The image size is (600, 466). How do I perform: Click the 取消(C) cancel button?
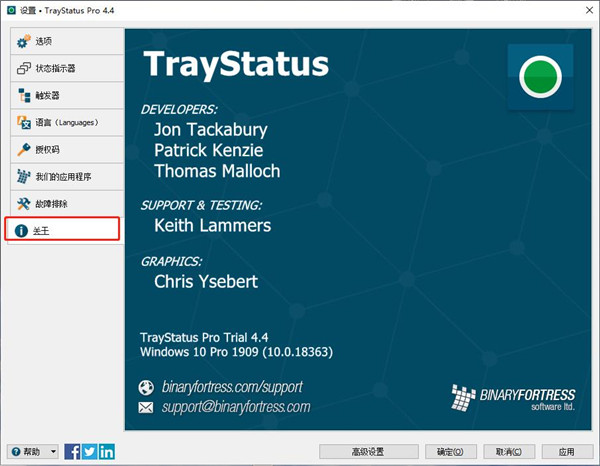click(x=509, y=452)
